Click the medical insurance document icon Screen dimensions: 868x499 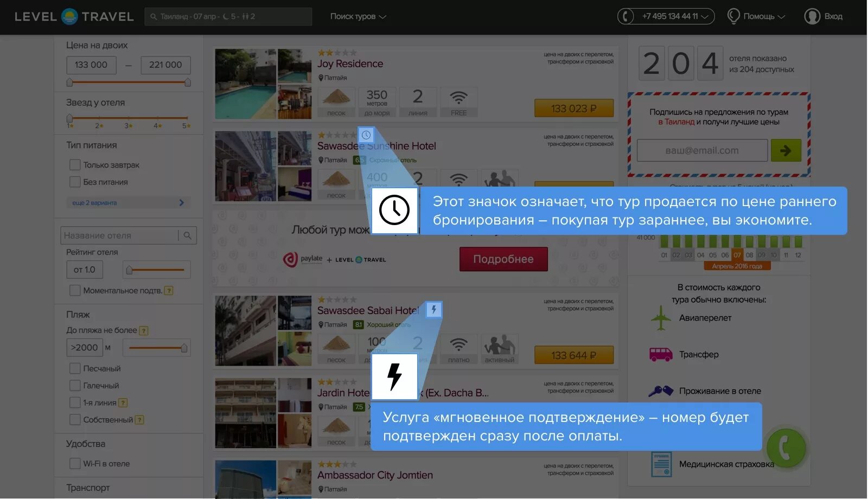pos(661,464)
